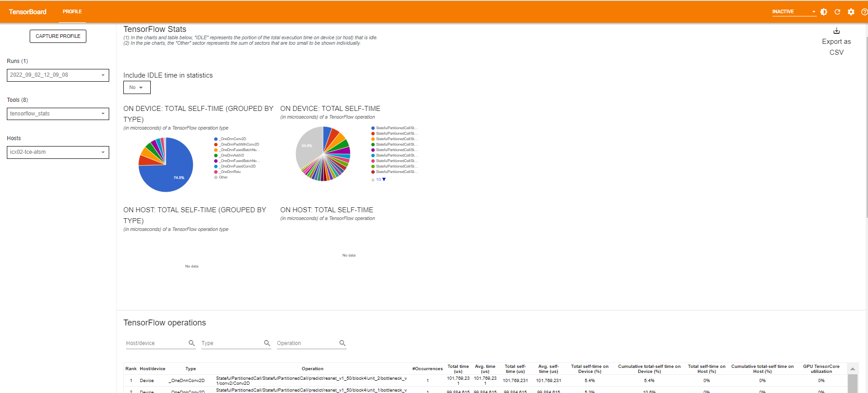Viewport: 868px width, 393px height.
Task: Click the reload data refresh icon
Action: click(837, 12)
